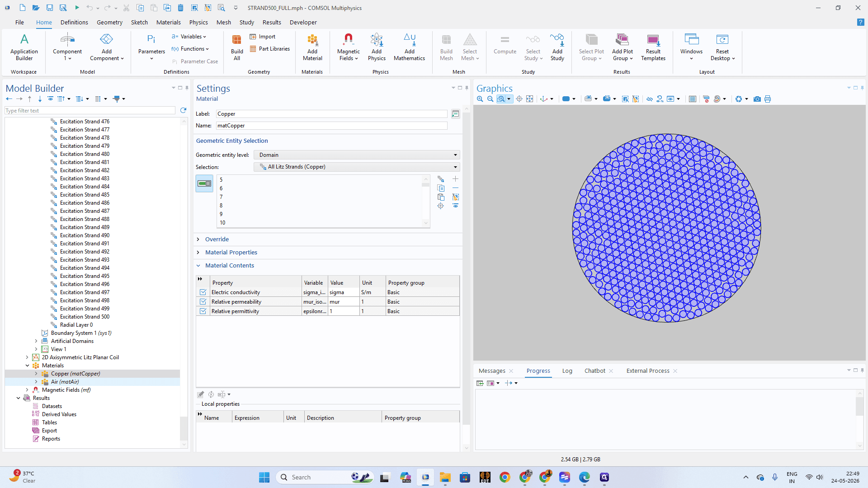The image size is (868, 488).
Task: Click Import in Geometry group
Action: 262,37
